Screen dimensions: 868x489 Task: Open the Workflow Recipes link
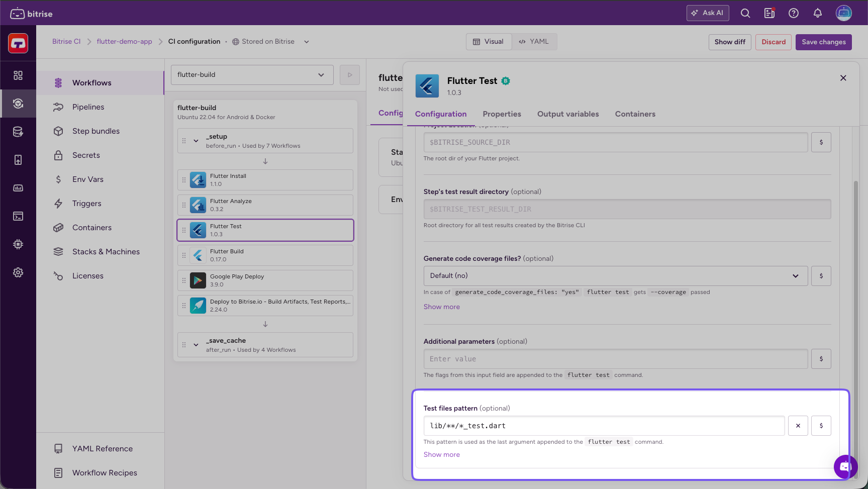[x=101, y=473]
